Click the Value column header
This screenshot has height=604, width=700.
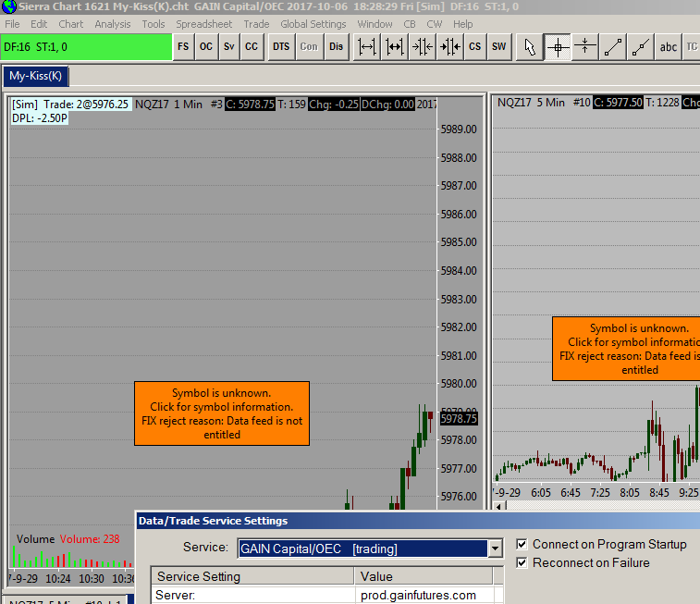[424, 576]
